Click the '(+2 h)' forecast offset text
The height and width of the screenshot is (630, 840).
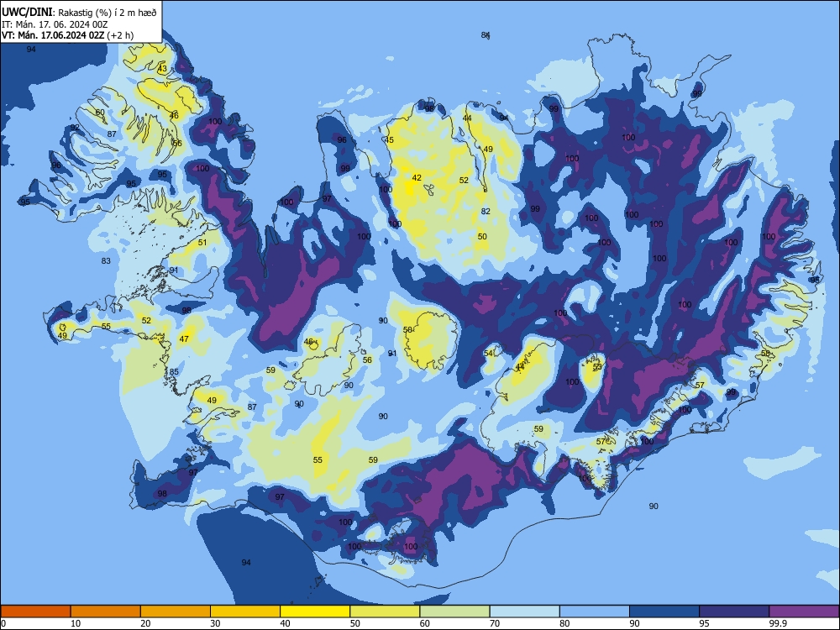point(120,35)
